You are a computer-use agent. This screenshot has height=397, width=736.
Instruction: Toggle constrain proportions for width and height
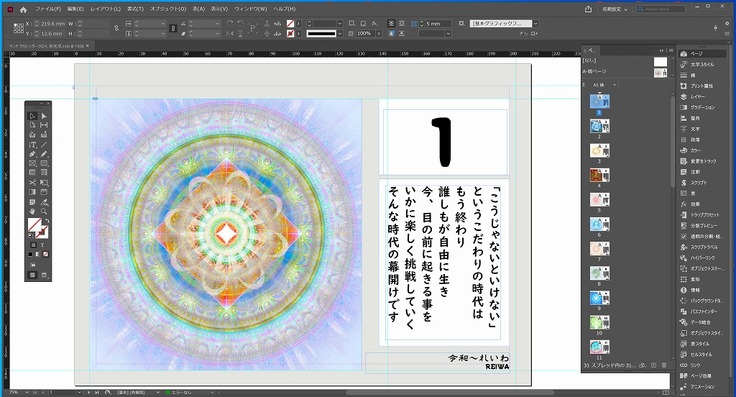point(116,28)
